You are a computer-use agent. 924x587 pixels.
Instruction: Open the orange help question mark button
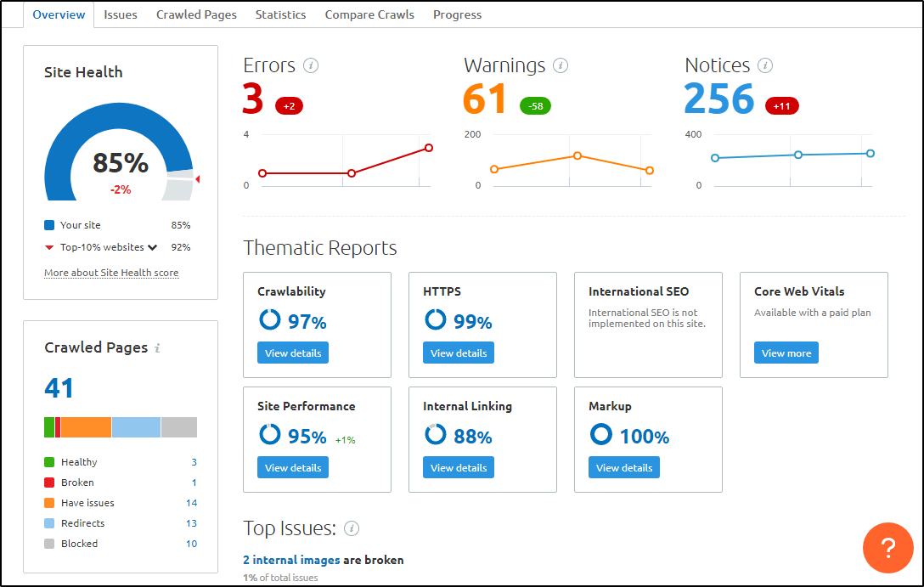pyautogui.click(x=887, y=548)
